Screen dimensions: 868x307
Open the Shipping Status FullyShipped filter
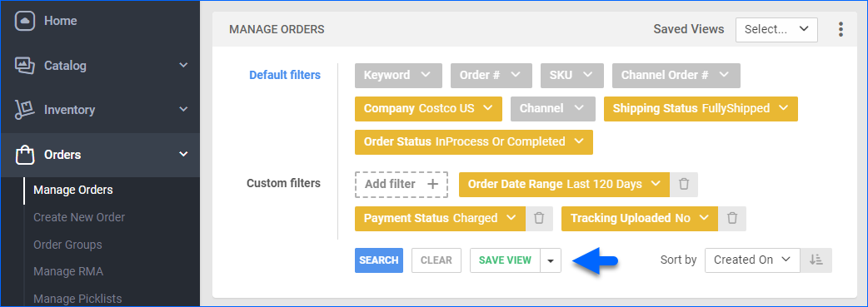point(701,109)
